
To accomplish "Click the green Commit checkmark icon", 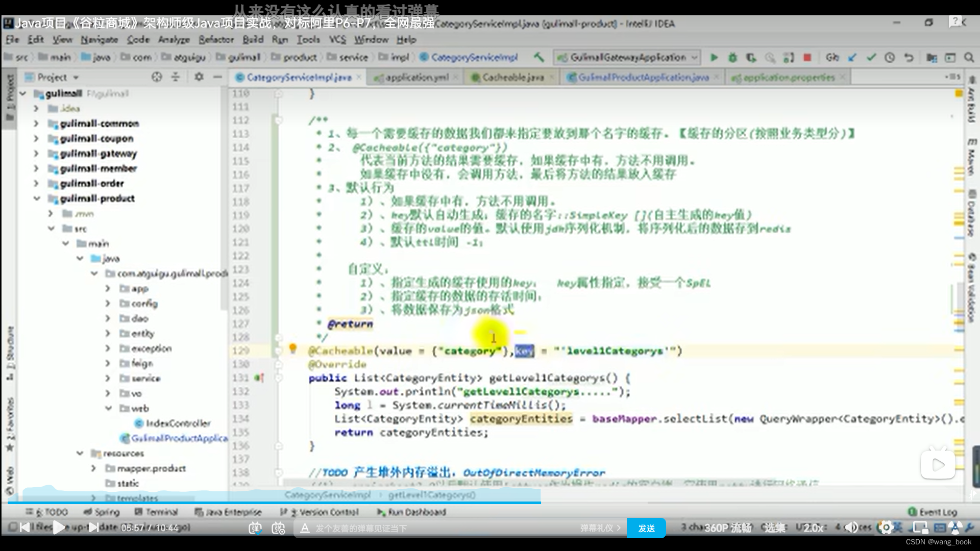I will (871, 58).
